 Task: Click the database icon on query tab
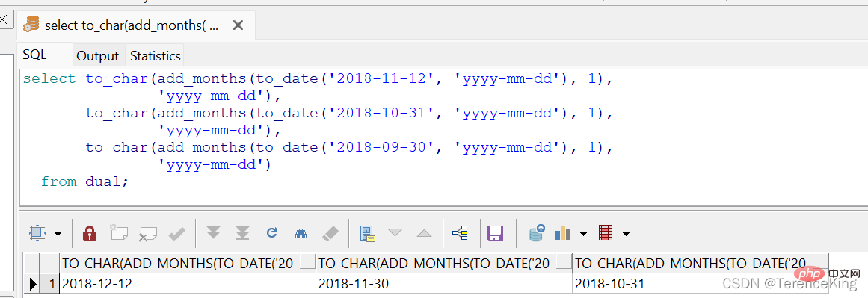31,25
